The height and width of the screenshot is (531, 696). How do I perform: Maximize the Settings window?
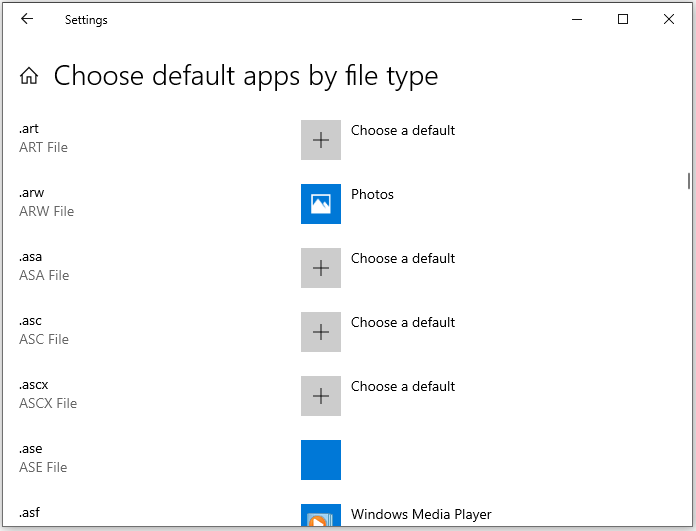tap(623, 19)
